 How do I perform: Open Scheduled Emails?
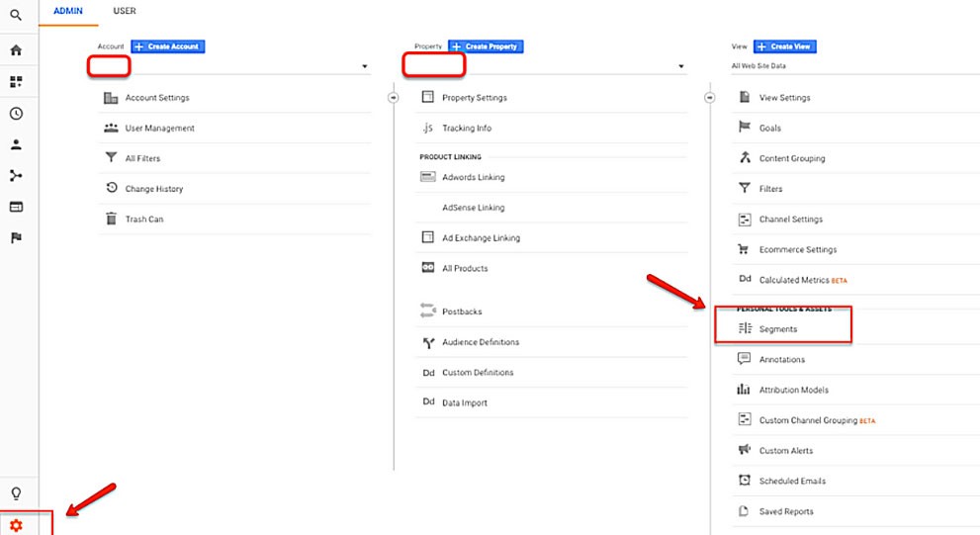(x=792, y=482)
